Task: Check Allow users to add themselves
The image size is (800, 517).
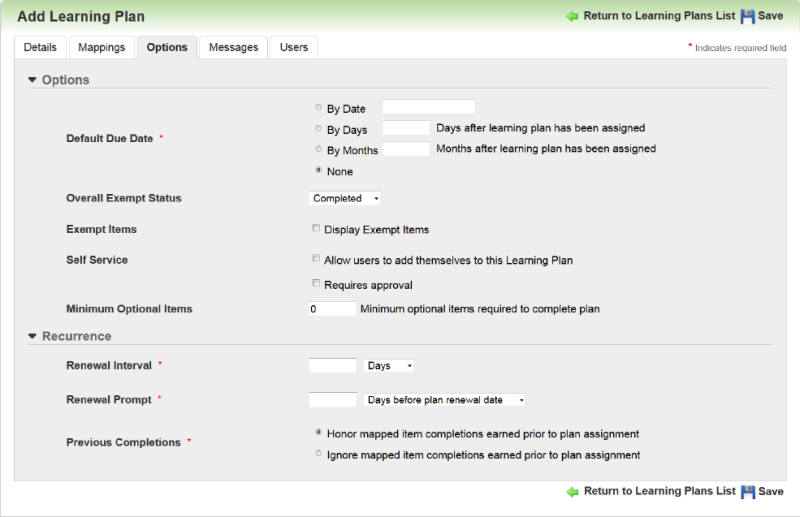Action: (316, 258)
